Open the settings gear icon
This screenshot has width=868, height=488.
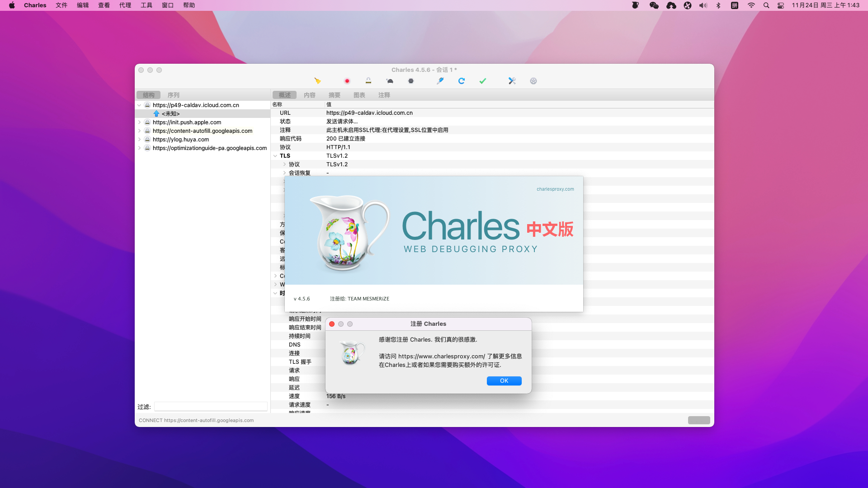pyautogui.click(x=533, y=81)
